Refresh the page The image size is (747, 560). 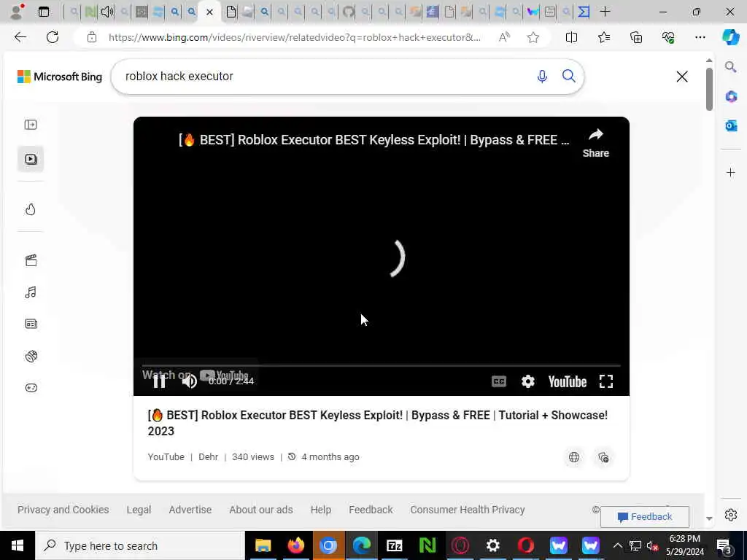[53, 37]
